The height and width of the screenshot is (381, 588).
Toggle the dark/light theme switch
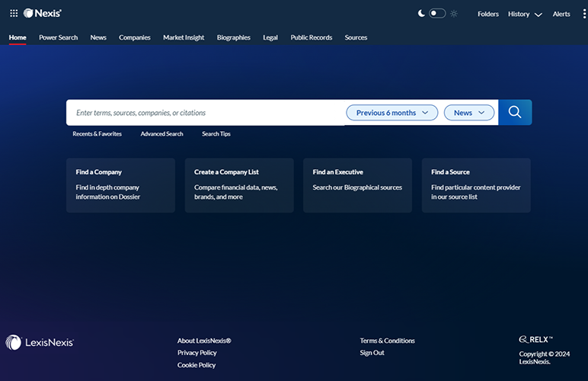(437, 14)
